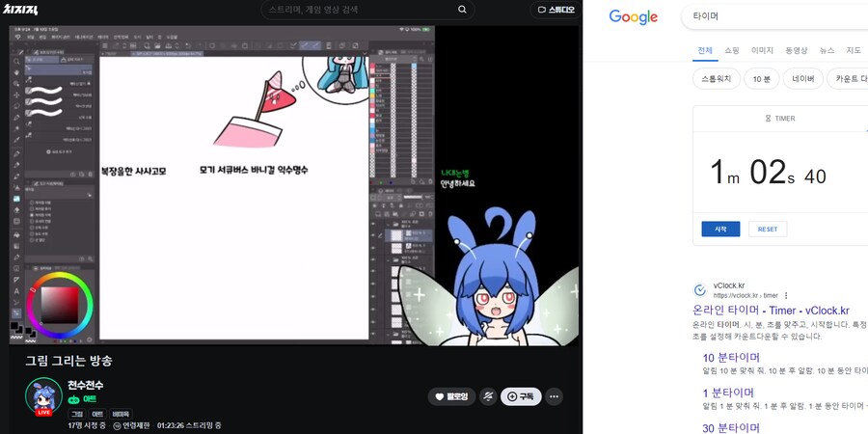Focus the Google search box containing 타이머
868x434 pixels.
click(775, 16)
